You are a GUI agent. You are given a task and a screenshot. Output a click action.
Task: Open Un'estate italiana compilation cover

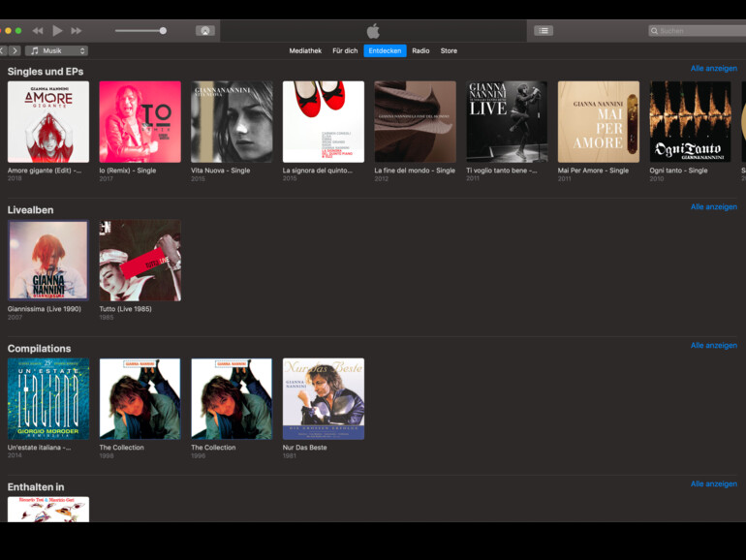click(48, 399)
